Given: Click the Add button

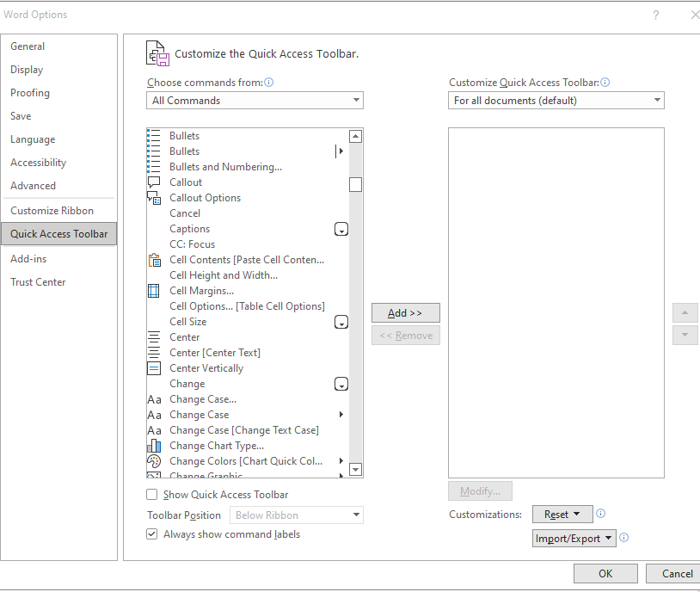Looking at the screenshot, I should click(405, 312).
